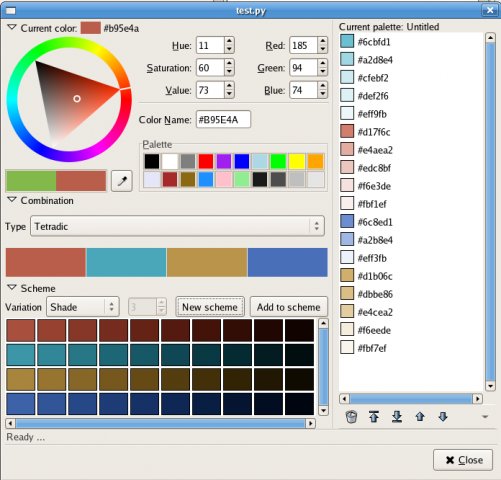Move selected palette color to top

click(x=374, y=417)
